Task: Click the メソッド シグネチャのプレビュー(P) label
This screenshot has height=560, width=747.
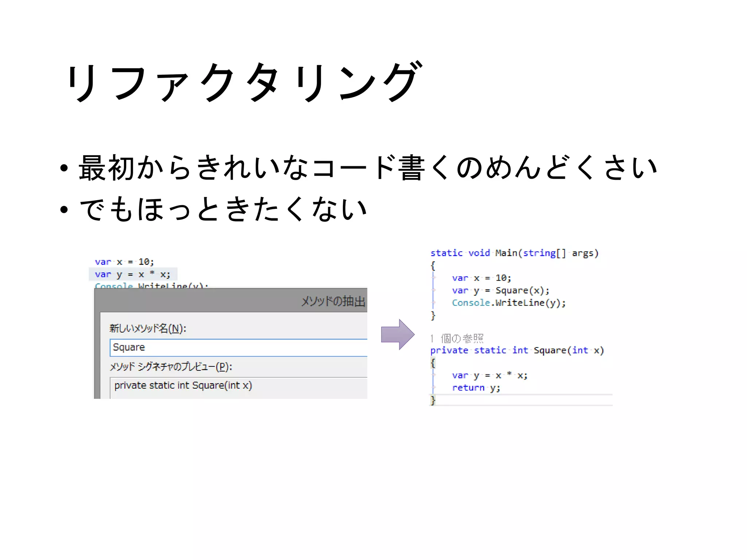Action: point(171,366)
